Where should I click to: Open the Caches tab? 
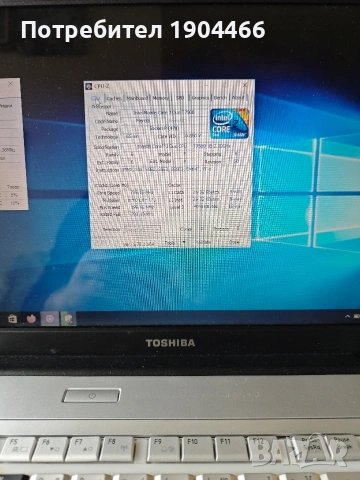(x=114, y=98)
